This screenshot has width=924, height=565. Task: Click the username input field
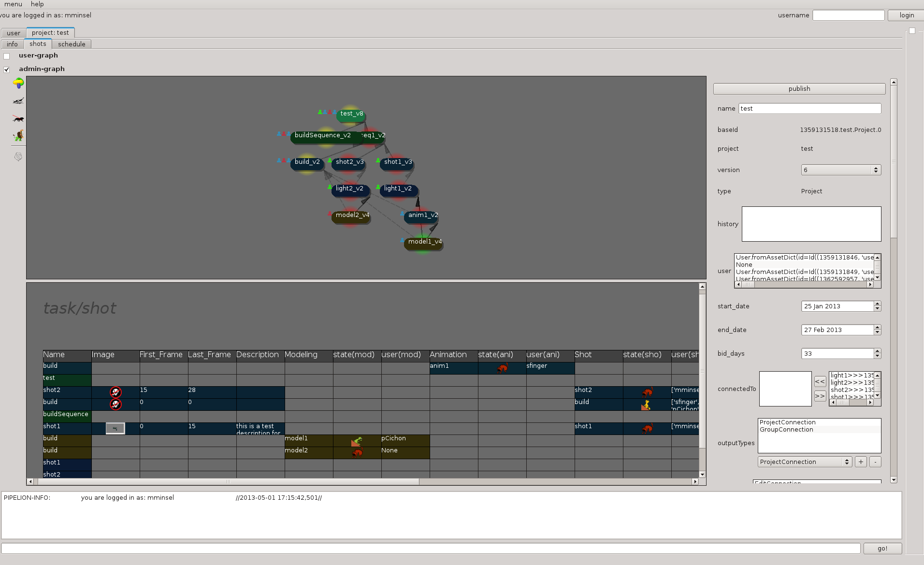point(848,15)
